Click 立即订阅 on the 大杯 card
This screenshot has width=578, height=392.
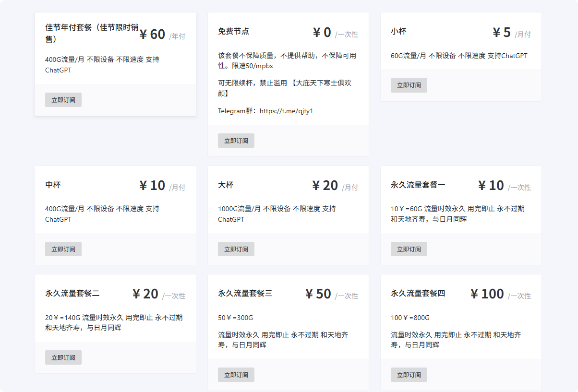[236, 249]
